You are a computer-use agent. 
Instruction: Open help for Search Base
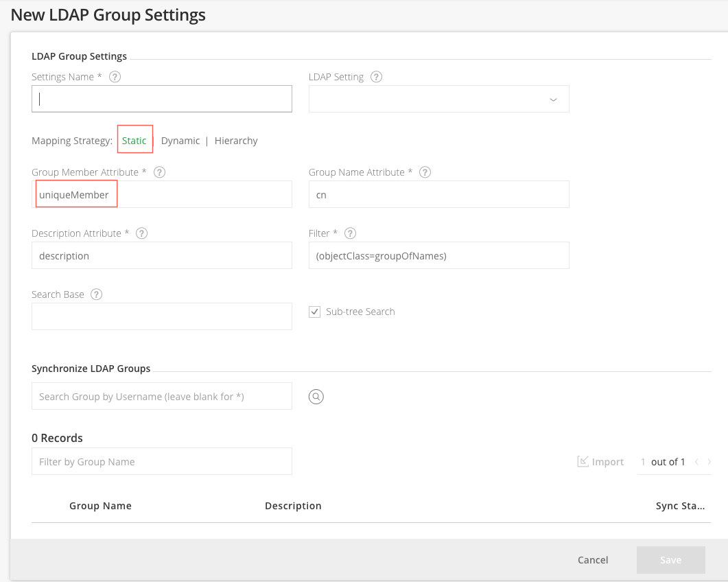click(x=96, y=294)
